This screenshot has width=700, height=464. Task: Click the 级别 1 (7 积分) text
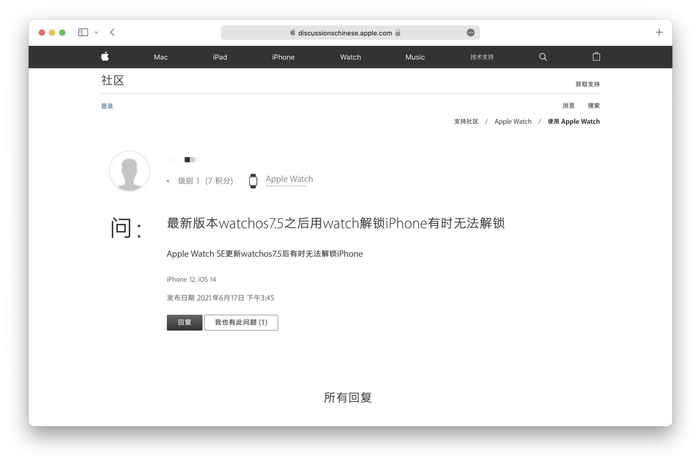[x=205, y=181]
